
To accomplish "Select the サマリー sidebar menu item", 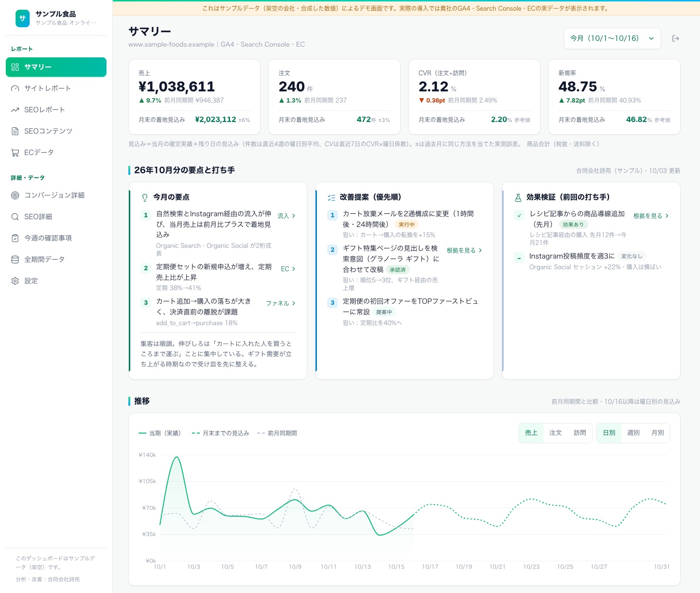I will coord(56,67).
